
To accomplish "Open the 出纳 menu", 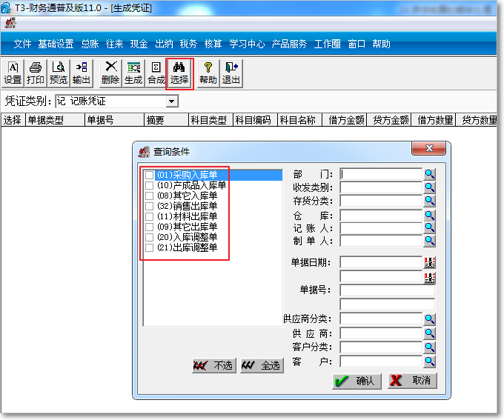I will 164,44.
